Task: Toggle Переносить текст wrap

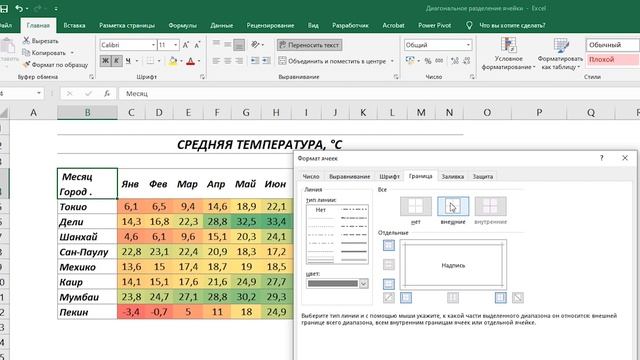Action: point(309,45)
